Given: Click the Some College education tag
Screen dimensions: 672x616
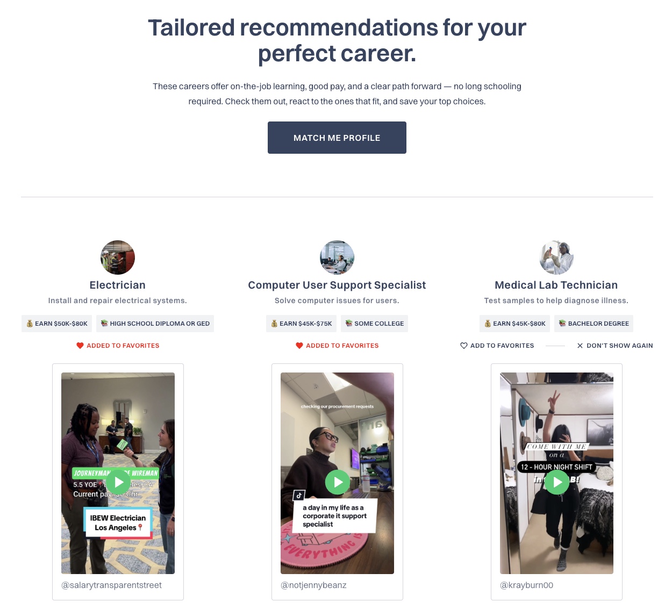Looking at the screenshot, I should pos(375,324).
